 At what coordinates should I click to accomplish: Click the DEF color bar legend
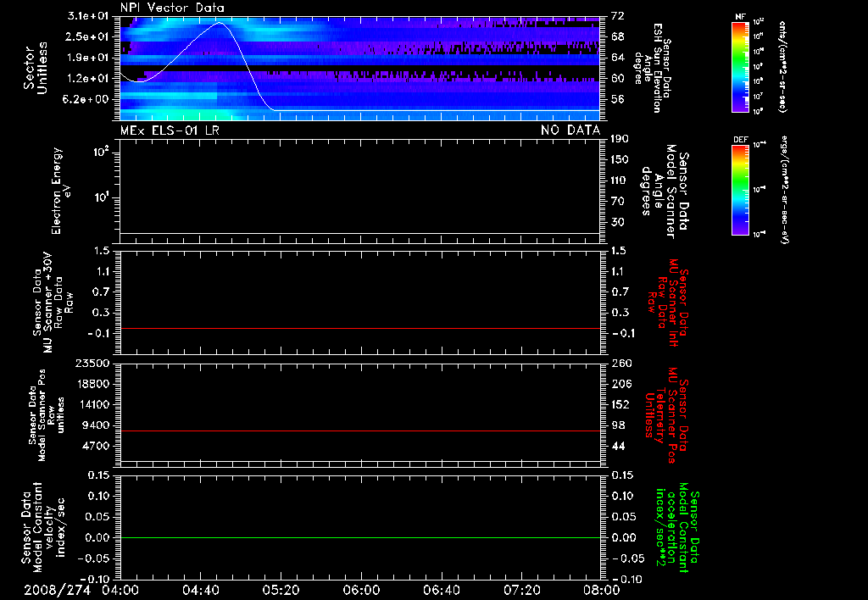(740, 190)
